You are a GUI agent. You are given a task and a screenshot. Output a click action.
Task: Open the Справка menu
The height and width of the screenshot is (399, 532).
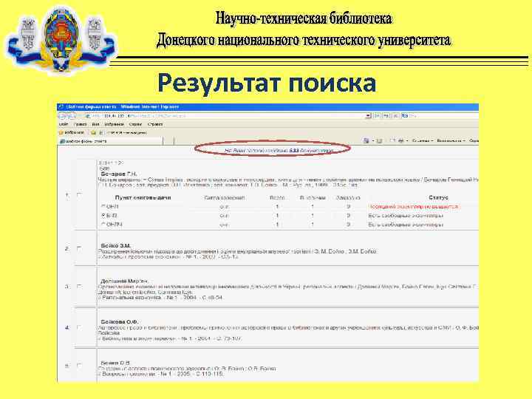click(x=155, y=125)
